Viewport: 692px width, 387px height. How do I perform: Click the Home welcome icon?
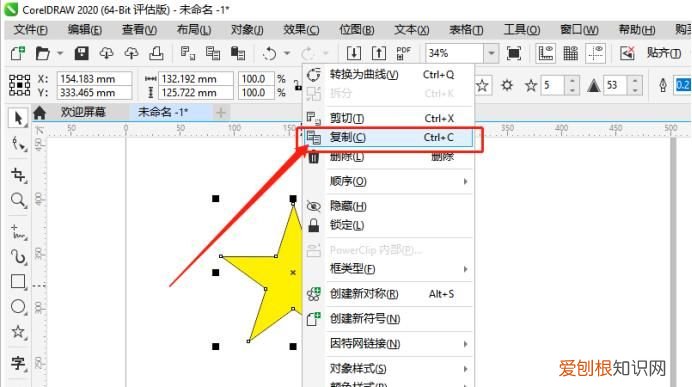pyautogui.click(x=40, y=113)
